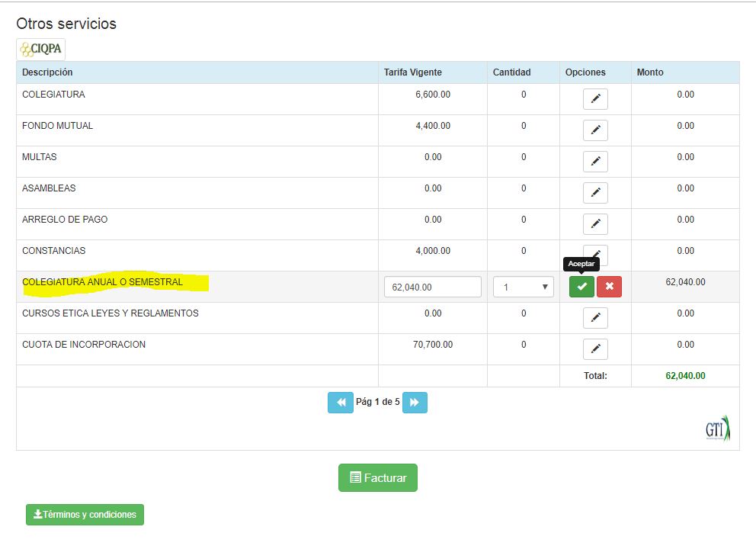Click the CIQPA logo

click(41, 50)
